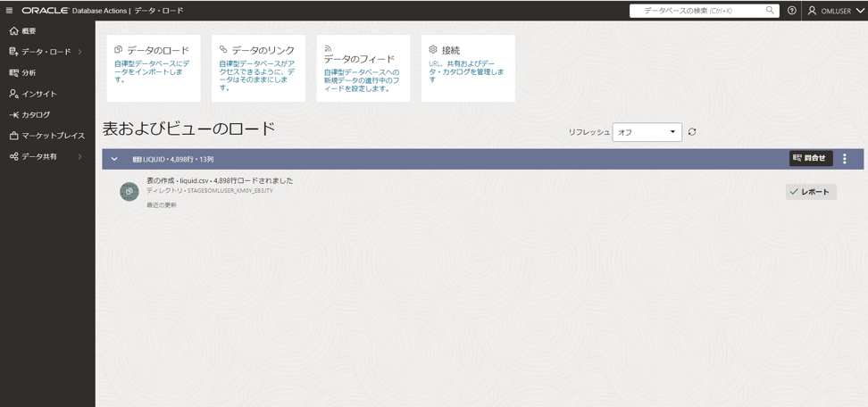The width and height of the screenshot is (868, 407).
Task: Open the データのロード card
Action: click(153, 68)
